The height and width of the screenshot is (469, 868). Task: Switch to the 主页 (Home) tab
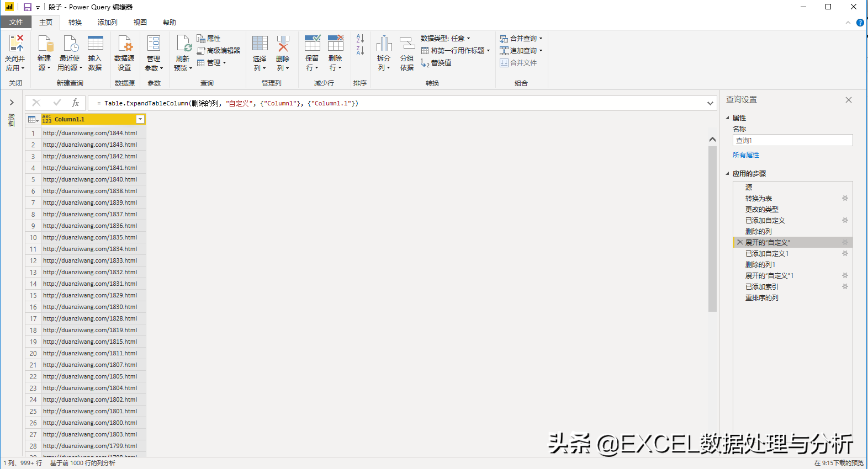46,23
